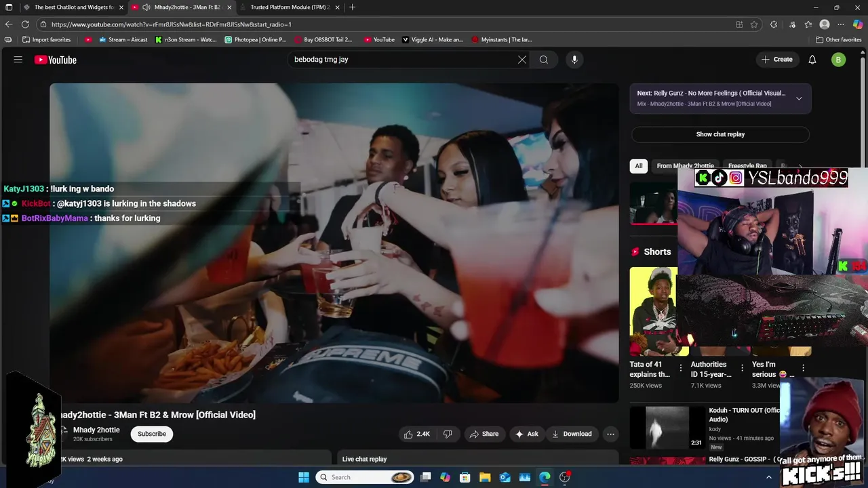The width and height of the screenshot is (868, 488).
Task: Click the search magnifier button
Action: tap(544, 60)
